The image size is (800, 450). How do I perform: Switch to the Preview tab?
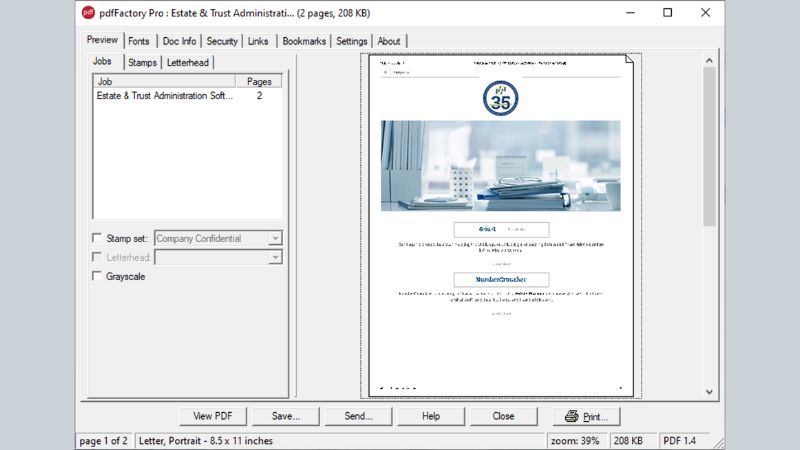(102, 40)
